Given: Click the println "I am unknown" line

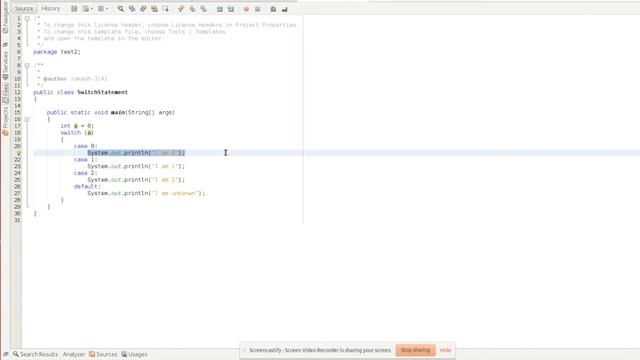Looking at the screenshot, I should click(146, 193).
